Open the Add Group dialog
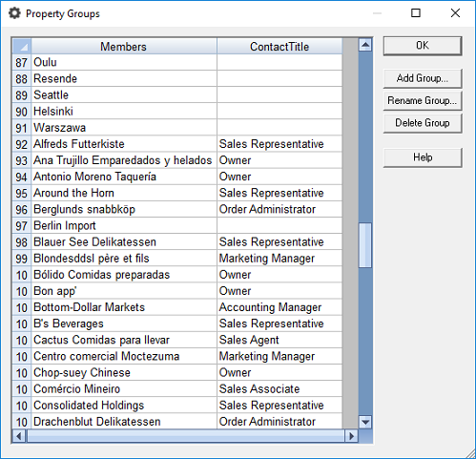Image resolution: width=476 pixels, height=459 pixels. click(423, 78)
